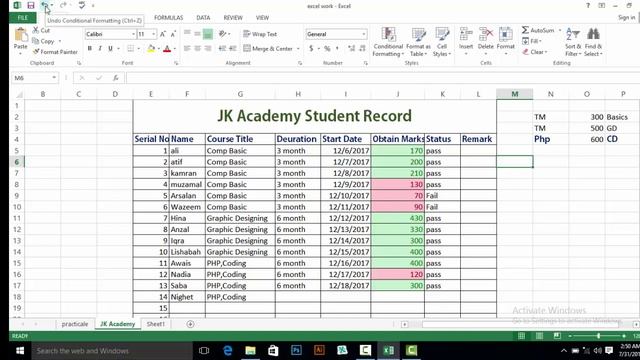Image resolution: width=640 pixels, height=360 pixels.
Task: Select column M header
Action: [x=514, y=94]
